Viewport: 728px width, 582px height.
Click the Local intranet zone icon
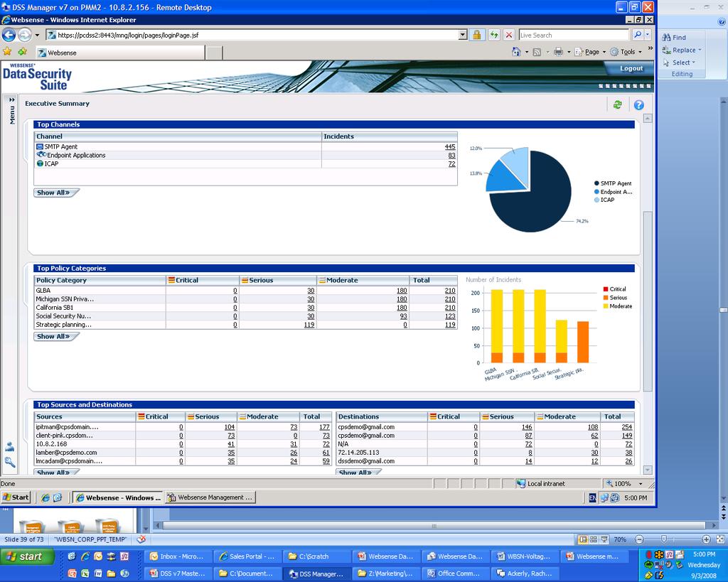521,483
